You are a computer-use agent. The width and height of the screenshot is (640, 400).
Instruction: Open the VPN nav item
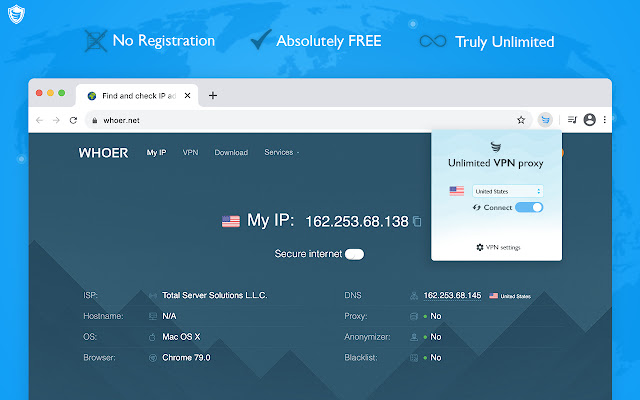coord(190,153)
